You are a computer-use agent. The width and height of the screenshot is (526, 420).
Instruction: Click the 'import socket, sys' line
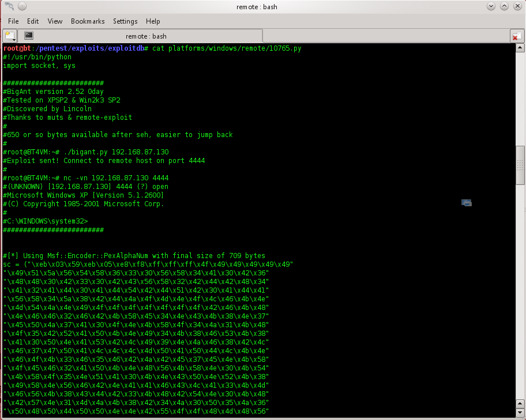[x=39, y=66]
